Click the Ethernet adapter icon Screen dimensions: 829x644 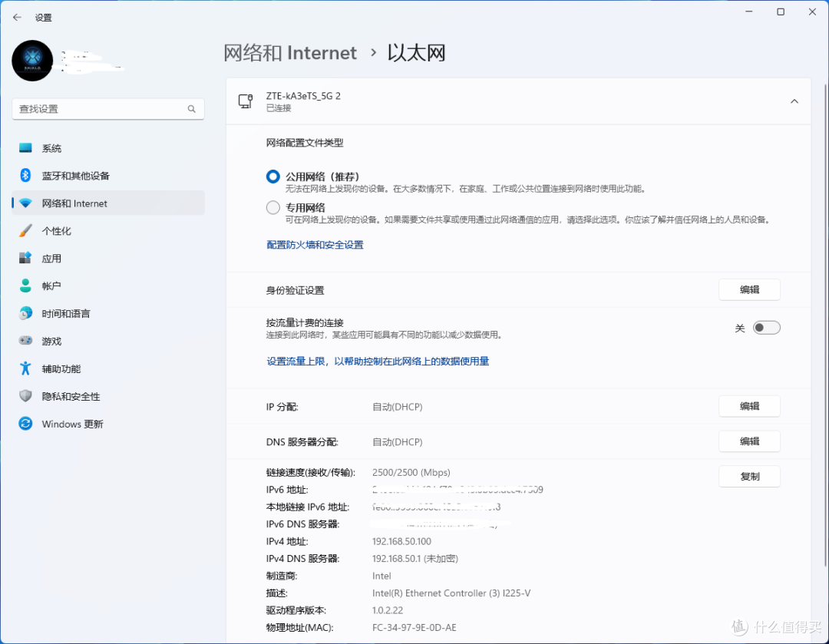pyautogui.click(x=246, y=101)
